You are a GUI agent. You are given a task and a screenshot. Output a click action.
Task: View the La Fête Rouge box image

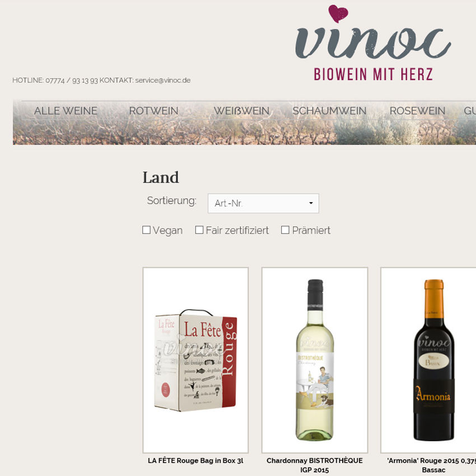pos(195,360)
